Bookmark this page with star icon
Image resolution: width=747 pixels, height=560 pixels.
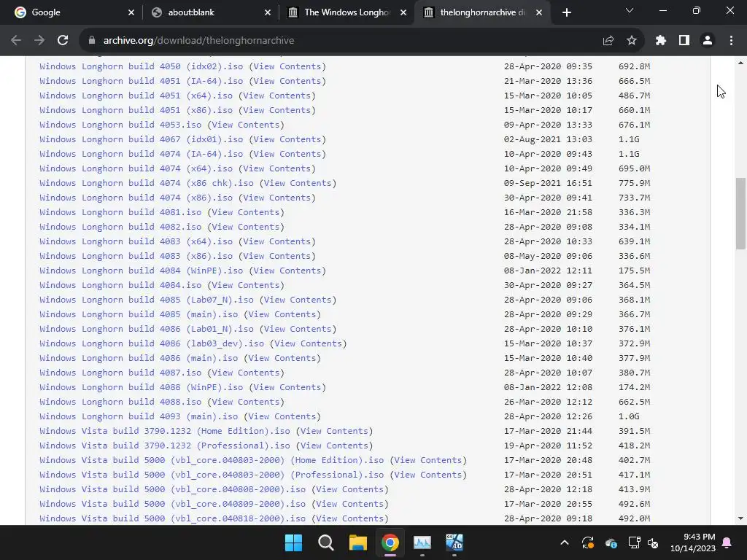click(632, 41)
